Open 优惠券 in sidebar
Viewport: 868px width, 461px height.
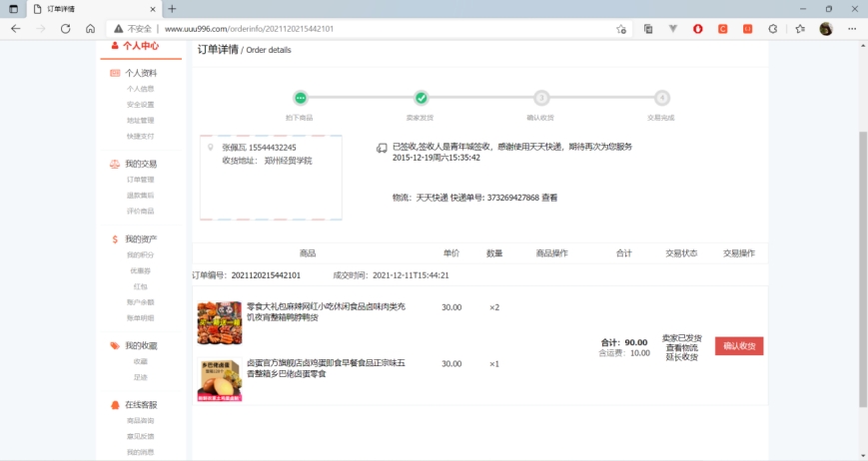pos(140,270)
